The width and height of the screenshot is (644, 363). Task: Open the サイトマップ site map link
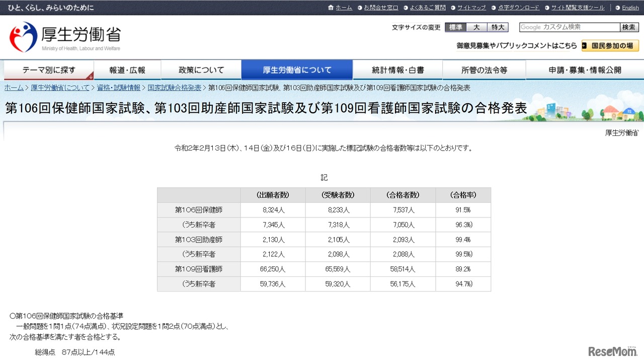tap(471, 8)
